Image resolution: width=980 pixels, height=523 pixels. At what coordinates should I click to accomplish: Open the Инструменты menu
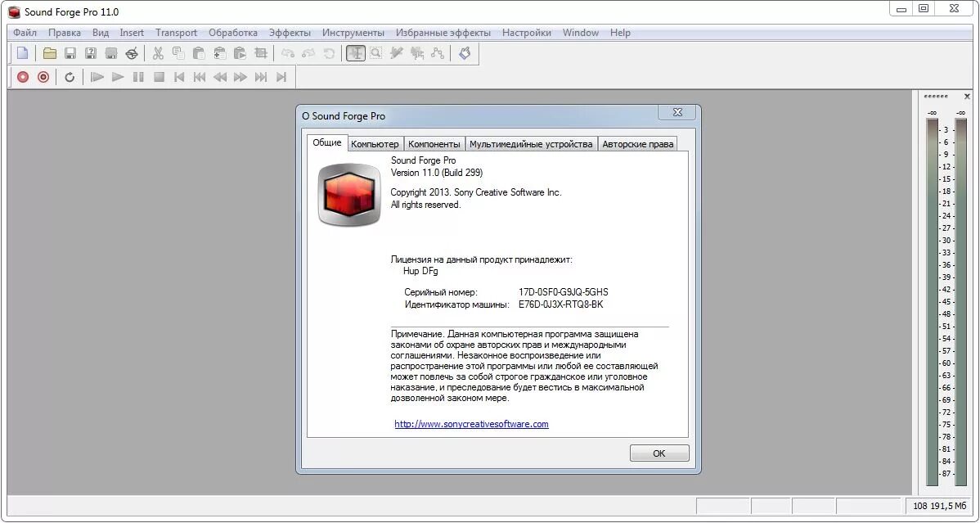tap(353, 33)
